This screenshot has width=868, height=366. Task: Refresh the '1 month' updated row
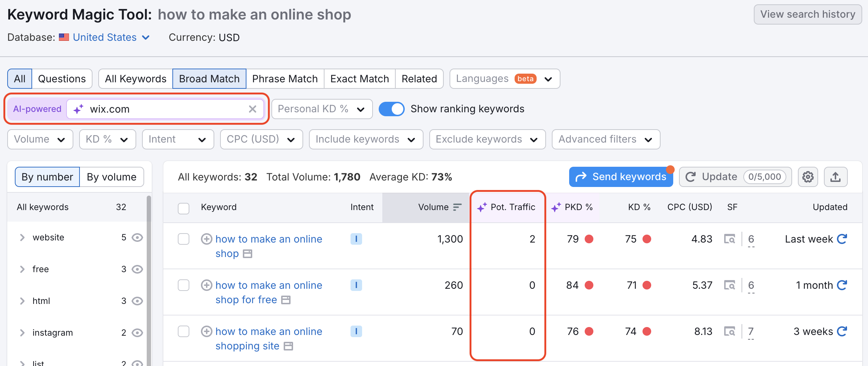pos(842,285)
